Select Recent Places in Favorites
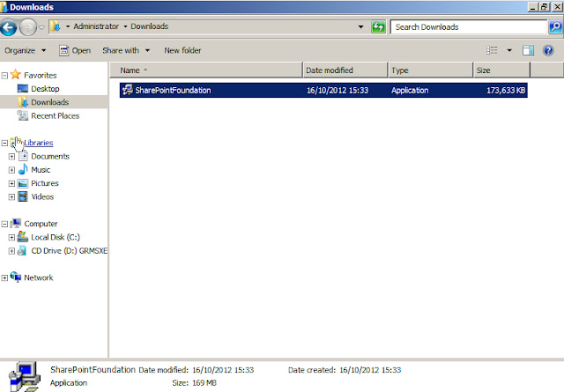The height and width of the screenshot is (392, 564). (x=55, y=115)
